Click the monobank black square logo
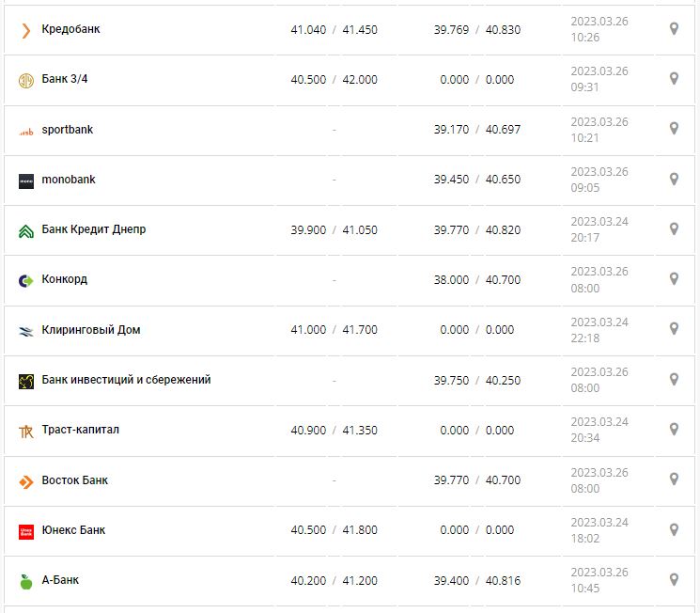Screen dimensions: 700x613 (x=25, y=181)
